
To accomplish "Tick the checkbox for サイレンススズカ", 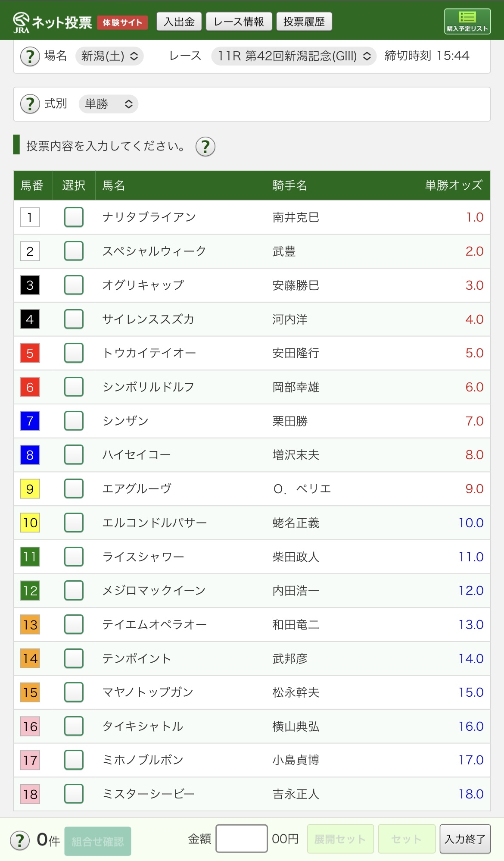I will tap(74, 319).
